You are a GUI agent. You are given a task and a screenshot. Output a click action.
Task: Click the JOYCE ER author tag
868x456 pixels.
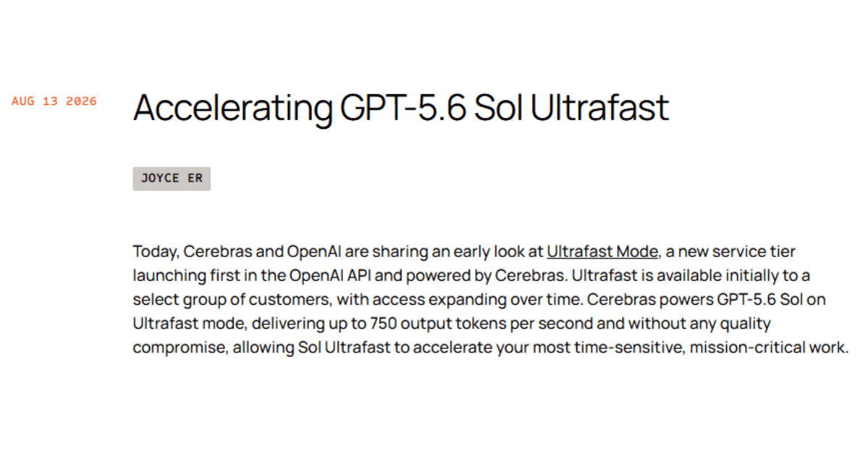171,178
